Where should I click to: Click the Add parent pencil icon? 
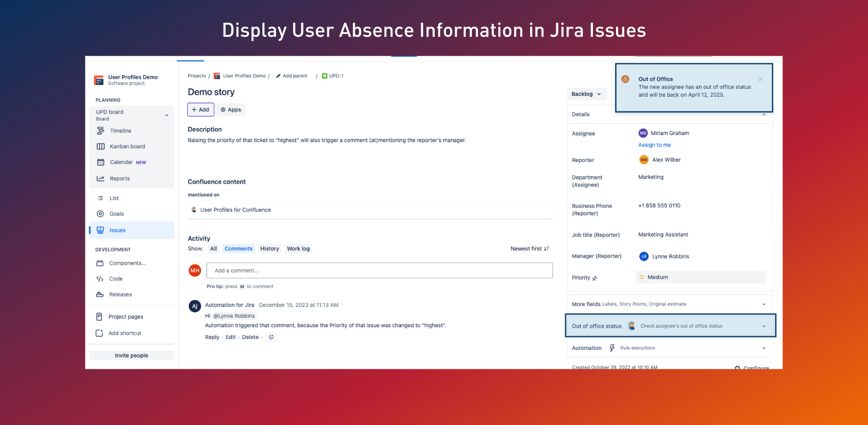pyautogui.click(x=278, y=76)
